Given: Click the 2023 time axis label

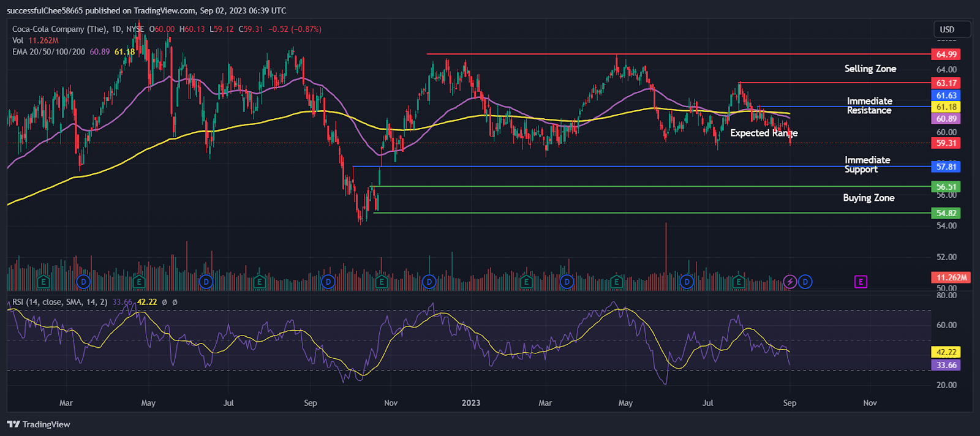Looking at the screenshot, I should [471, 403].
